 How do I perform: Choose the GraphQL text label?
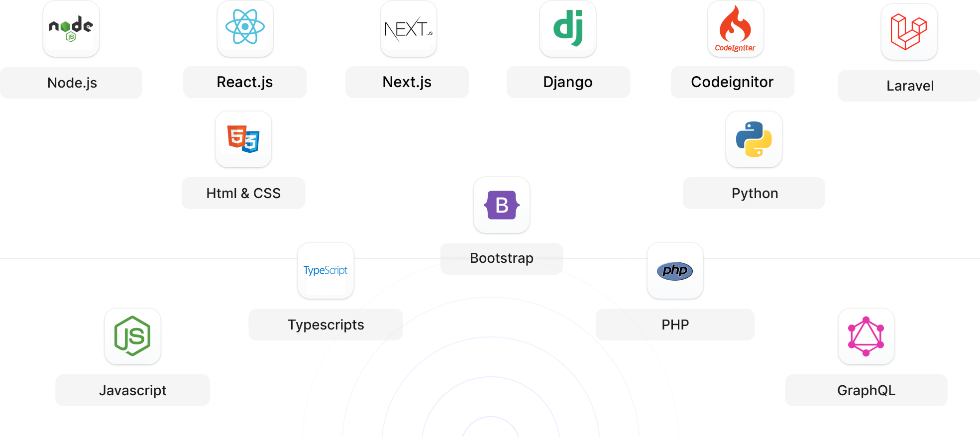pos(866,390)
